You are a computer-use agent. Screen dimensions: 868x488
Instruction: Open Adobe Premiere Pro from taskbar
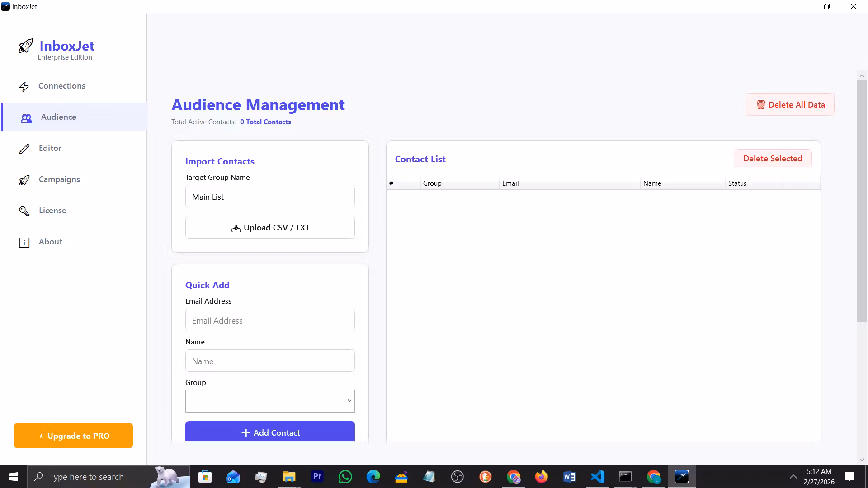317,477
